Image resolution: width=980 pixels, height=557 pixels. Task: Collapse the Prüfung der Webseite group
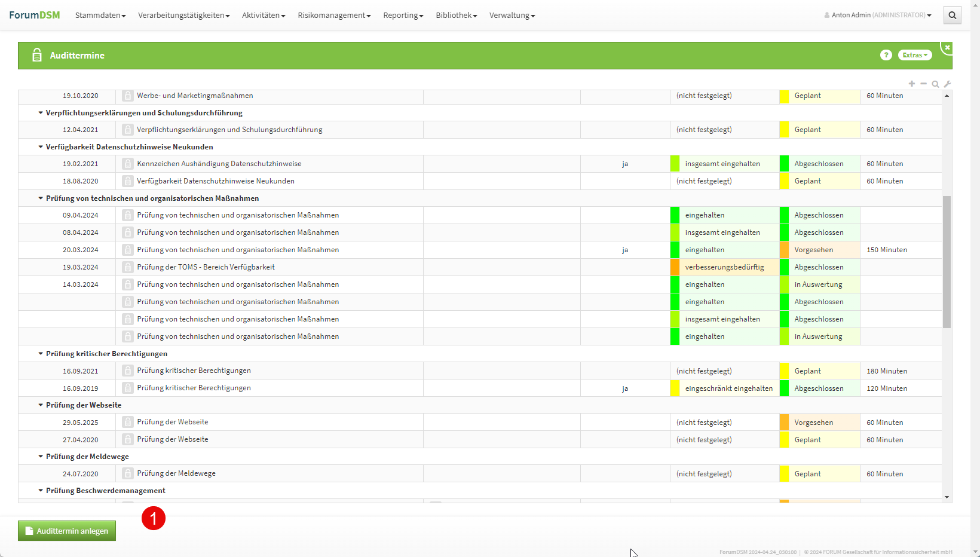41,405
